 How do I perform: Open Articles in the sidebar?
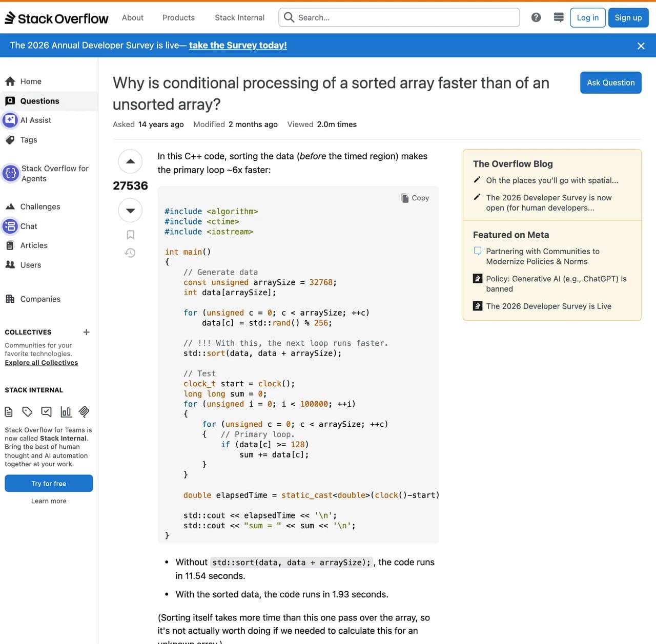coord(49,245)
